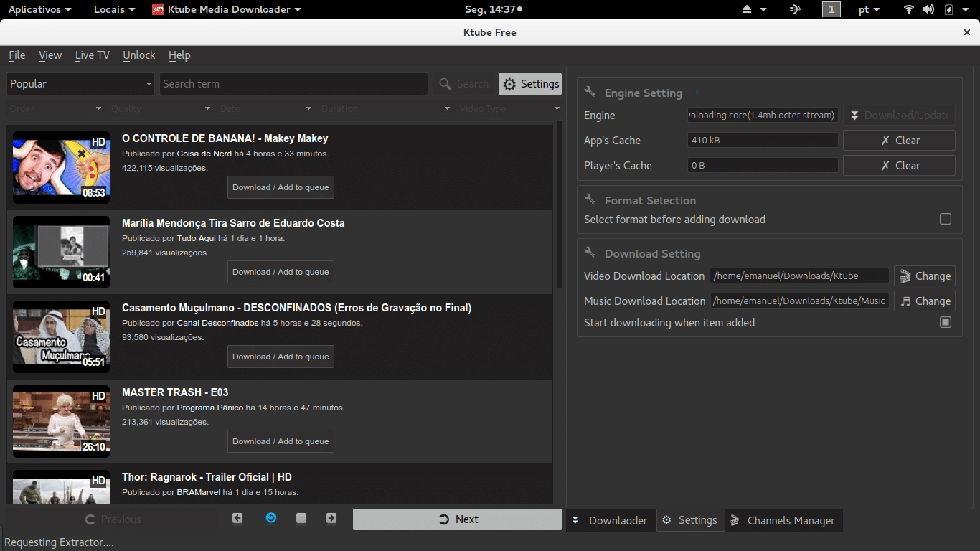Image resolution: width=980 pixels, height=551 pixels.
Task: Enable Select format before adding download
Action: [x=946, y=219]
